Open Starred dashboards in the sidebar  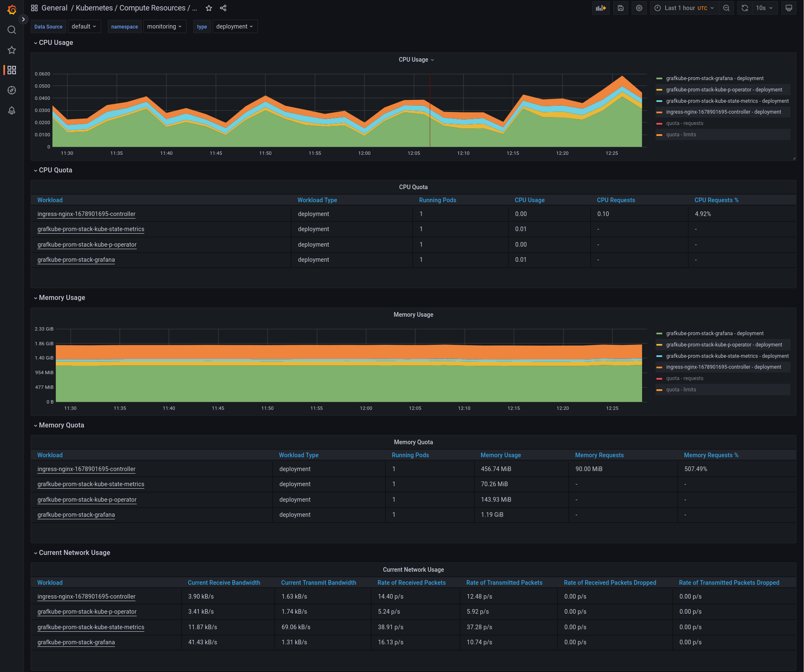tap(12, 50)
